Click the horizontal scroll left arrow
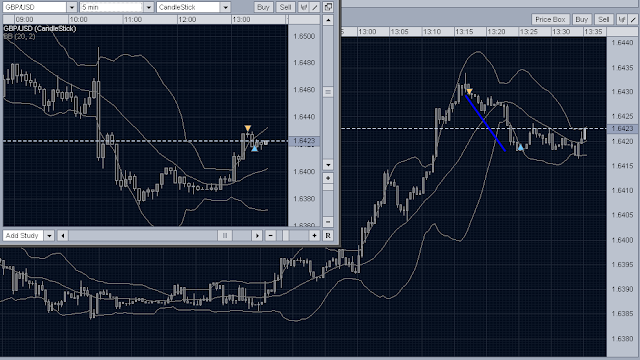The width and height of the screenshot is (640, 360). 62,236
